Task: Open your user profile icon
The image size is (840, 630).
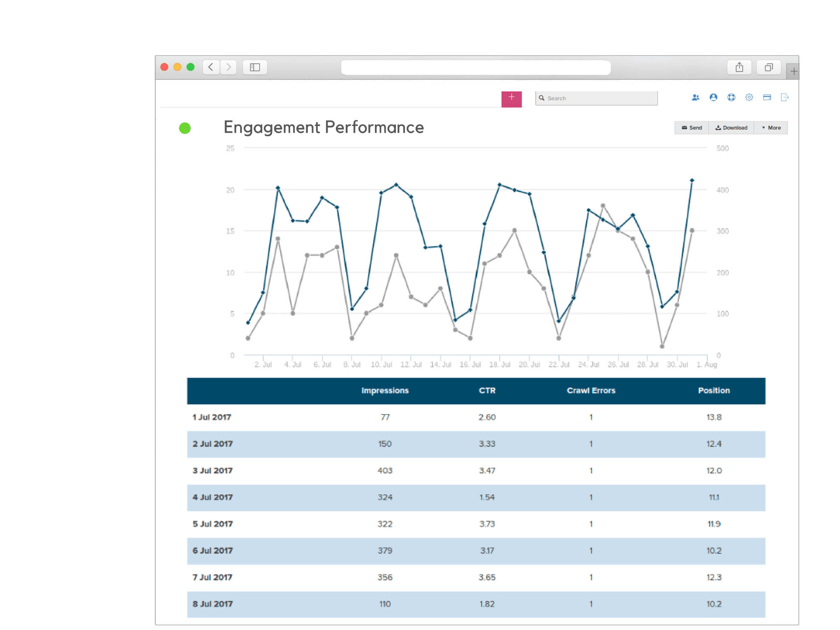Action: pos(713,97)
